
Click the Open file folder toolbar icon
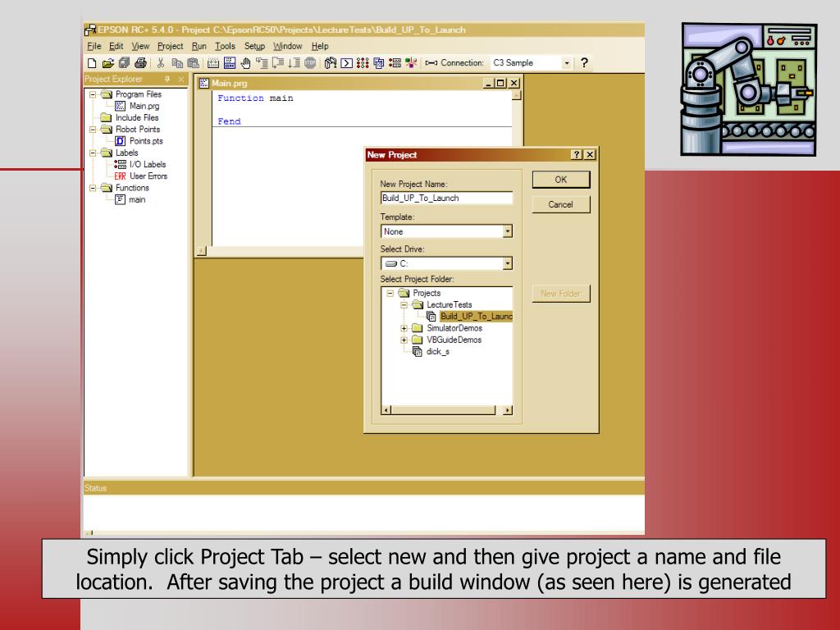(107, 63)
